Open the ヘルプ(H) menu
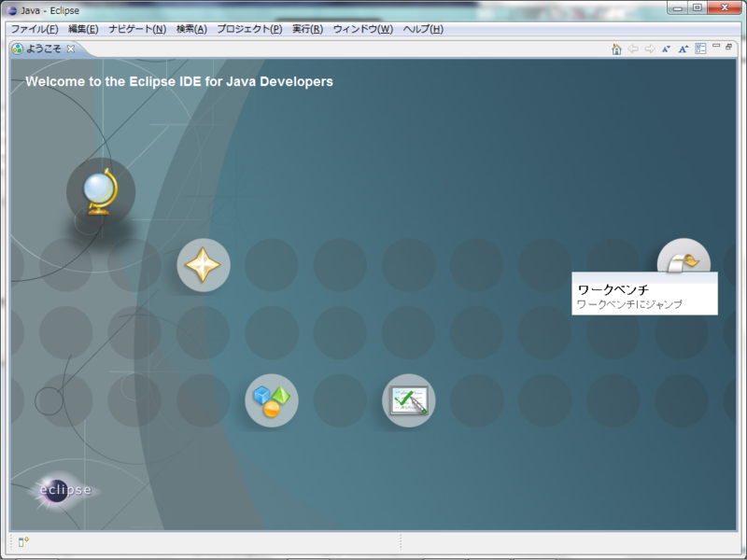The width and height of the screenshot is (747, 560). click(423, 29)
